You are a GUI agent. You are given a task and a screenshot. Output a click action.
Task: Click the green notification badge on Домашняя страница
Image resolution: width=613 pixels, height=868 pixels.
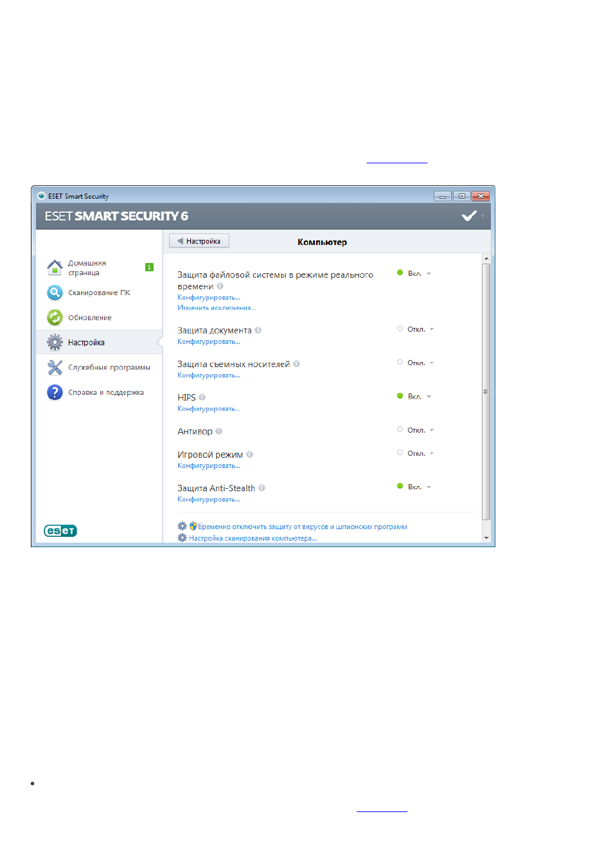pos(149,267)
